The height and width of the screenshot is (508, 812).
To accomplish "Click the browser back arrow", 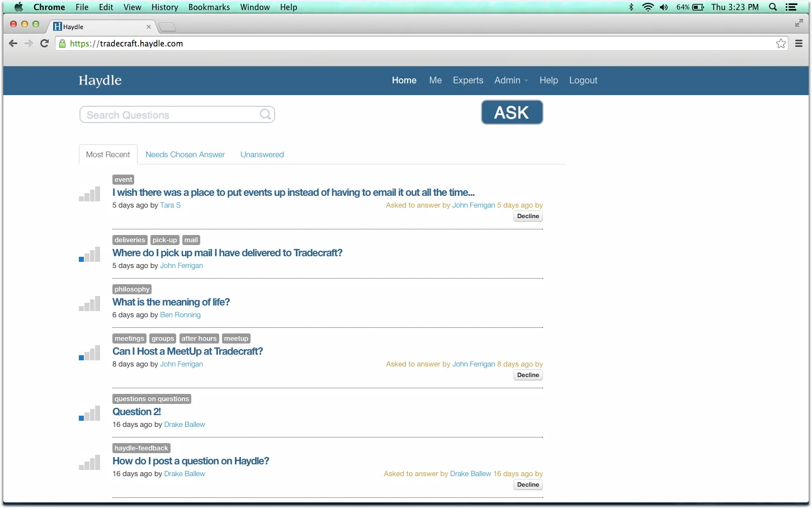I will 13,44.
